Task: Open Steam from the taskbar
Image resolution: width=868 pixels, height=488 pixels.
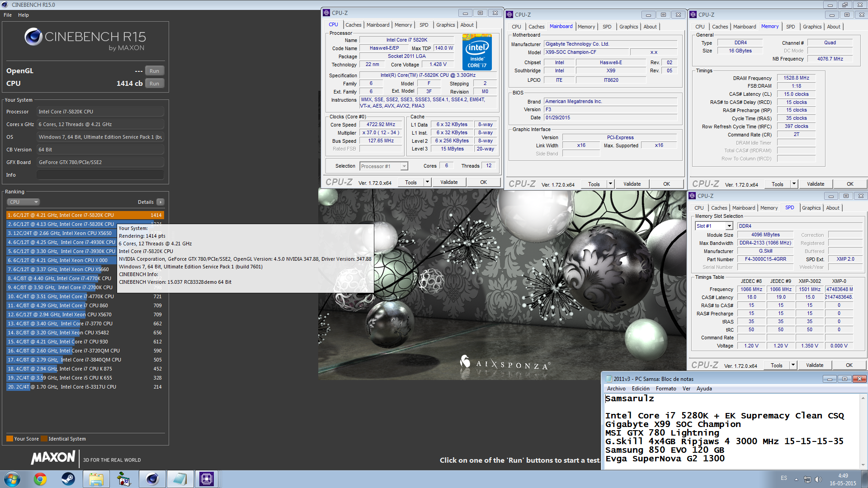Action: click(x=68, y=479)
